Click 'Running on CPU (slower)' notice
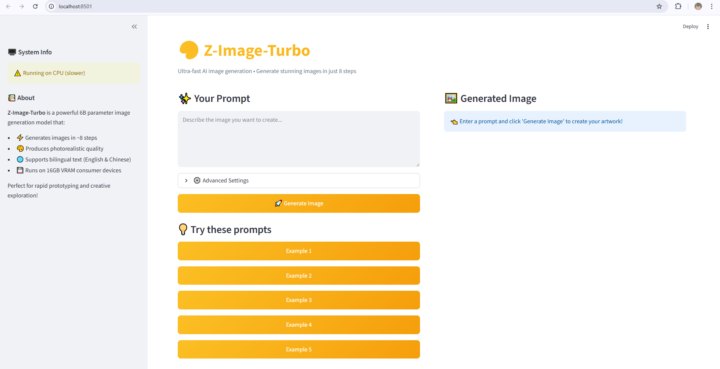 click(x=73, y=73)
